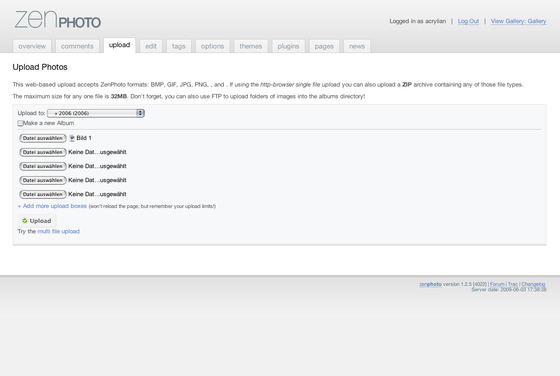Click the green check icon on Upload
The image size is (560, 376).
[x=25, y=221]
